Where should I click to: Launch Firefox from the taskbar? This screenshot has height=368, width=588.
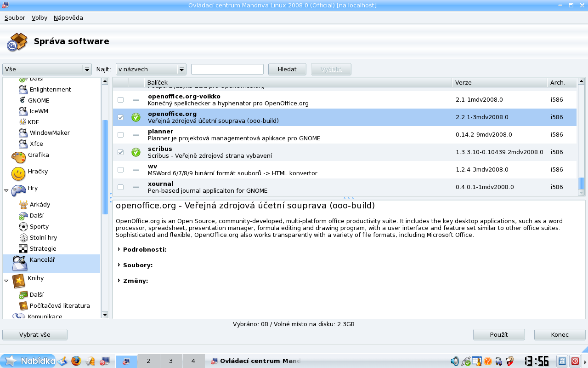click(76, 361)
